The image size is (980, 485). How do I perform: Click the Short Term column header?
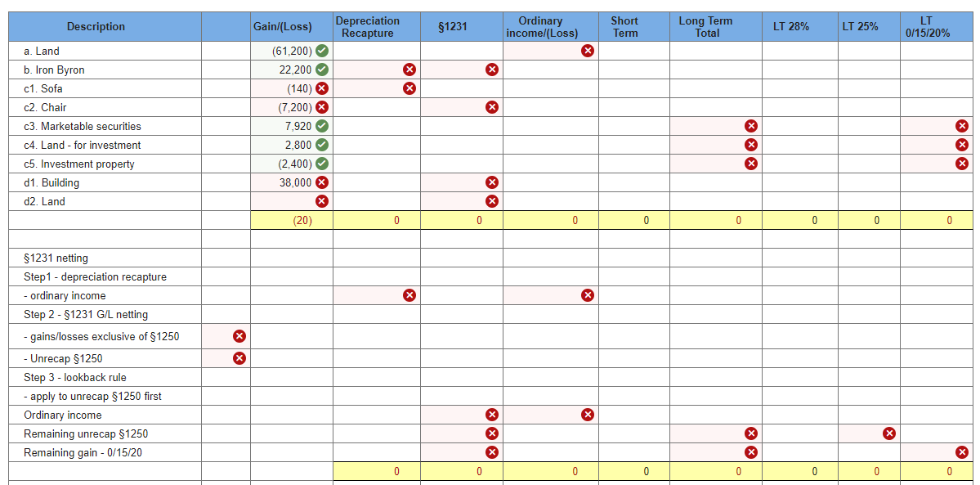tap(633, 27)
